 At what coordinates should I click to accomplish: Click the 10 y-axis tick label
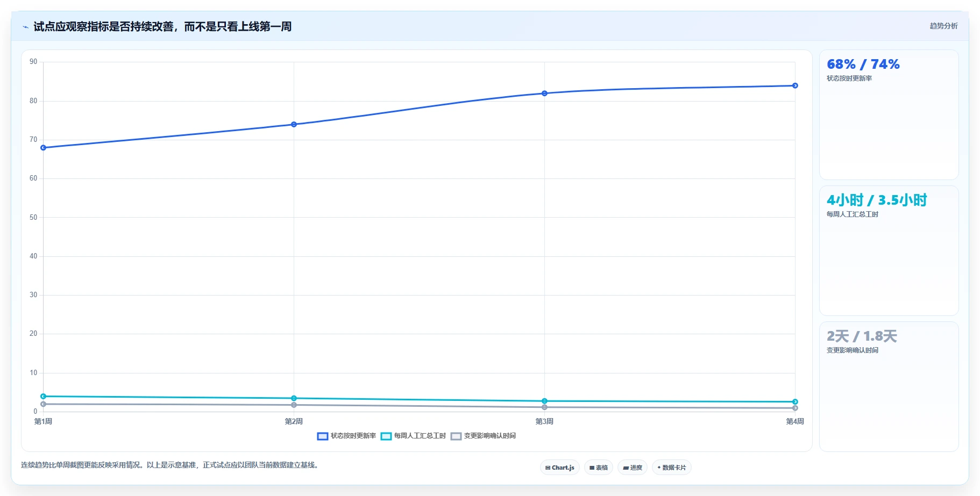coord(33,373)
